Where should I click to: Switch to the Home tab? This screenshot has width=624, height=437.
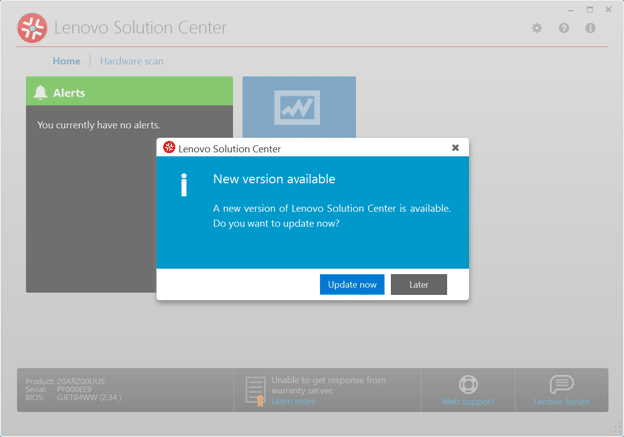coord(66,61)
